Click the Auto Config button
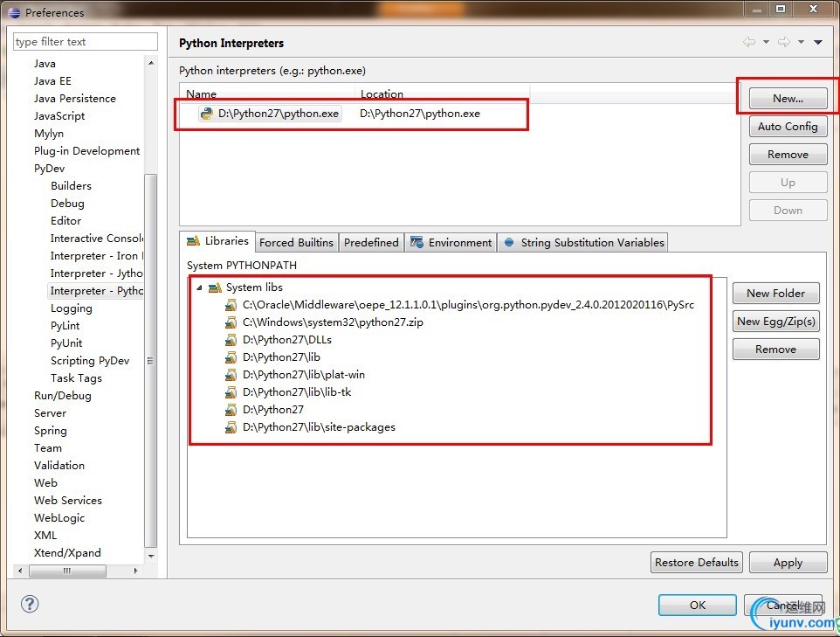The width and height of the screenshot is (840, 637). 788,127
